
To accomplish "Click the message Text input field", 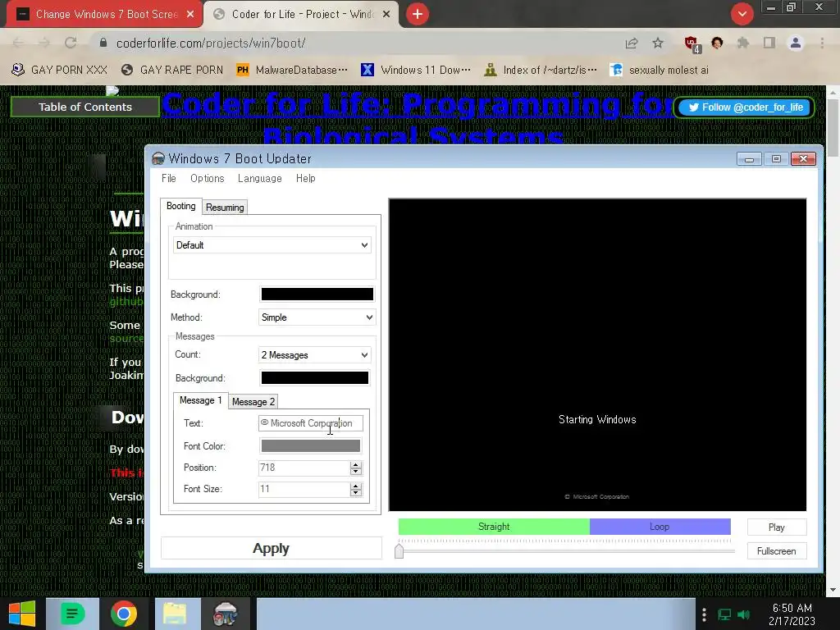I will click(x=311, y=423).
